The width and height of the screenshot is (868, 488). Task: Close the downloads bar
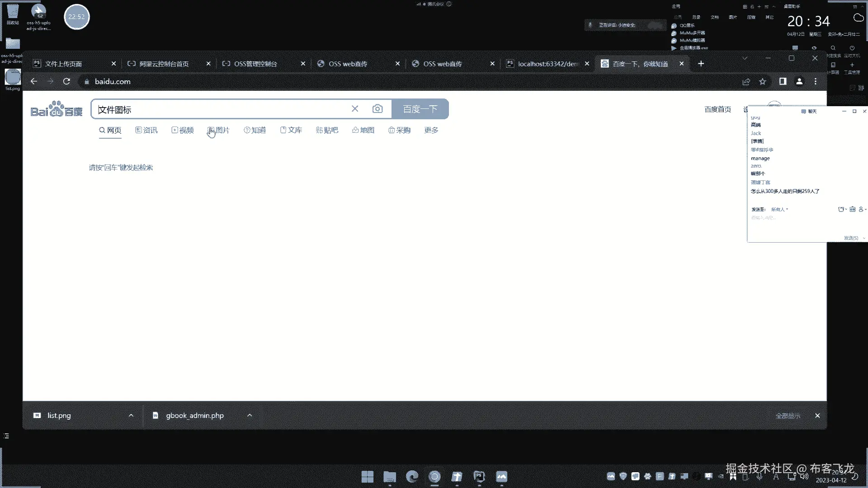click(x=817, y=416)
